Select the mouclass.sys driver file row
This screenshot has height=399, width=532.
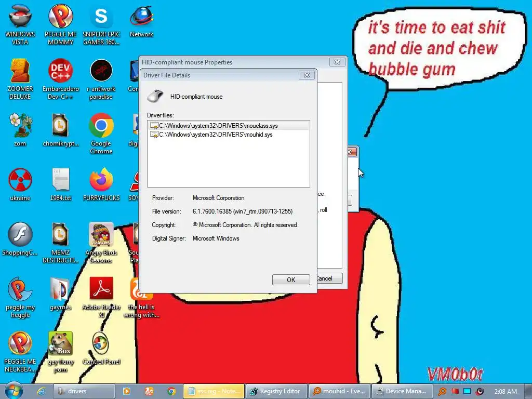[229, 126]
